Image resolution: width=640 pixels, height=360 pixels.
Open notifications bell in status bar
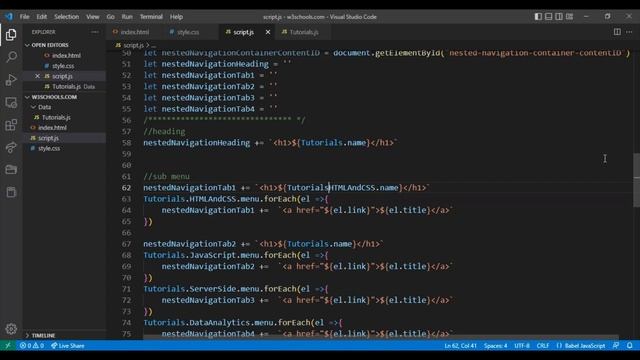pos(630,346)
